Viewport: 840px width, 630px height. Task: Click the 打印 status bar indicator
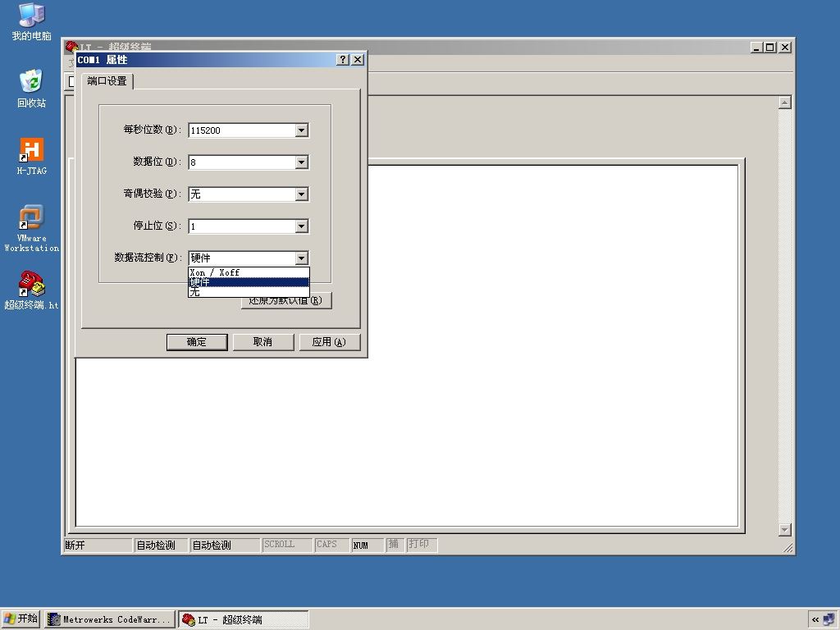tap(422, 545)
